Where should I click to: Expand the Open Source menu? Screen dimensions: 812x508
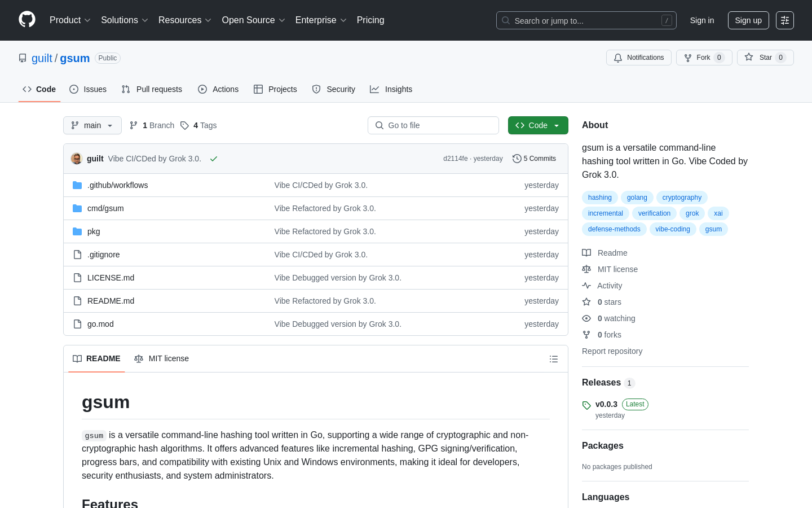click(x=254, y=20)
